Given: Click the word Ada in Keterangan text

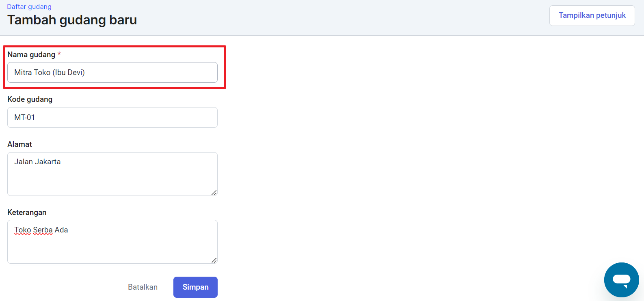Looking at the screenshot, I should coord(61,230).
